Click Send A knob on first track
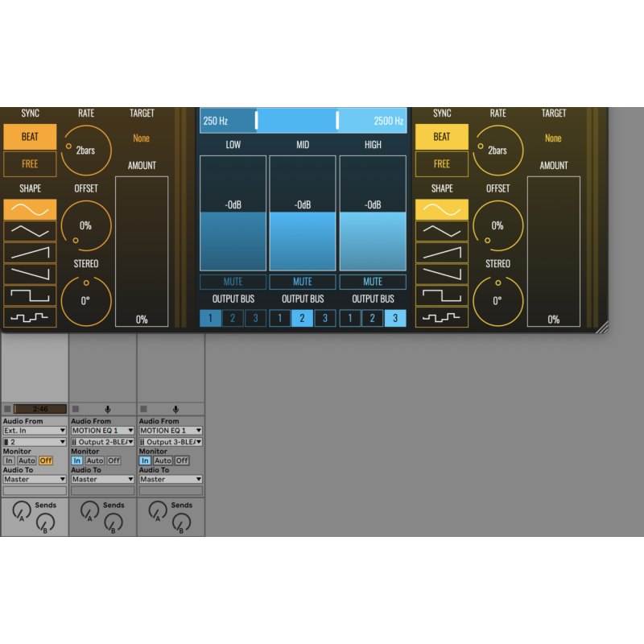Viewport: 644px width, 644px height. click(x=22, y=510)
